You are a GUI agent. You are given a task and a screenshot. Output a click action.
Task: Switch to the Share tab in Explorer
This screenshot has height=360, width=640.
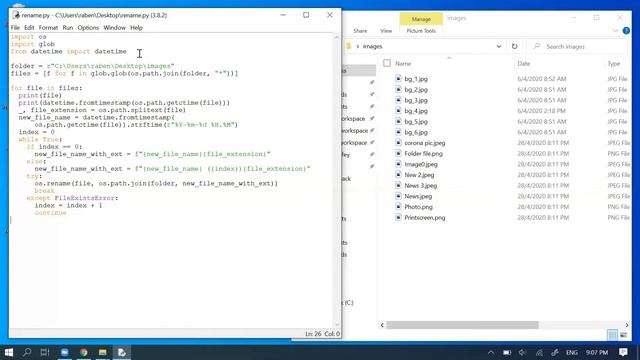click(360, 31)
